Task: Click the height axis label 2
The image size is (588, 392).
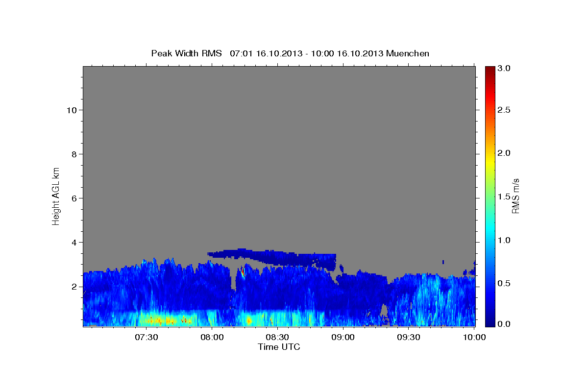Action: click(73, 286)
